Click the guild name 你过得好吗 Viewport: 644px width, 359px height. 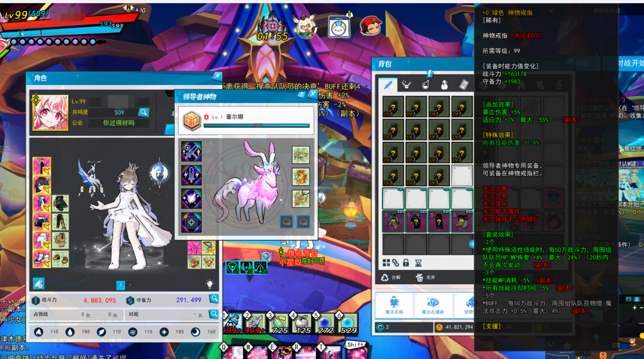coord(119,123)
